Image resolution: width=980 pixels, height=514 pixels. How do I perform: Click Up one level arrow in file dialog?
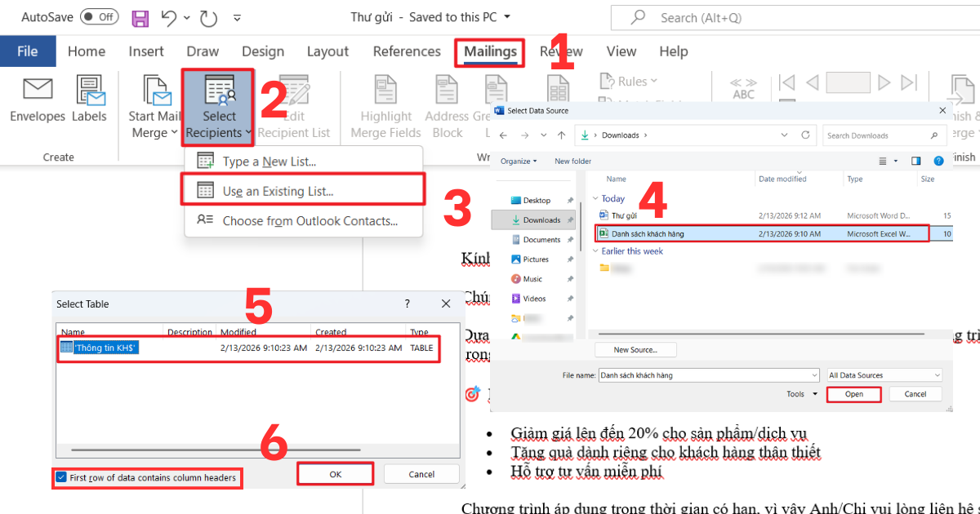[x=561, y=135]
